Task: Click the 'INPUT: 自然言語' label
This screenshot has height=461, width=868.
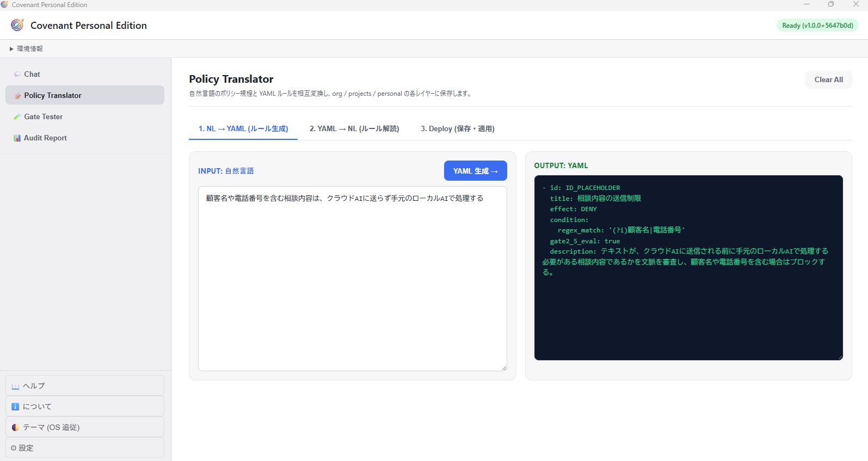Action: [x=226, y=171]
